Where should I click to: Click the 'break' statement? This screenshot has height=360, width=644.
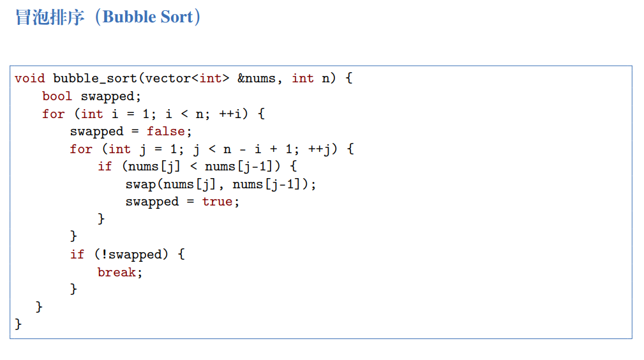point(116,273)
